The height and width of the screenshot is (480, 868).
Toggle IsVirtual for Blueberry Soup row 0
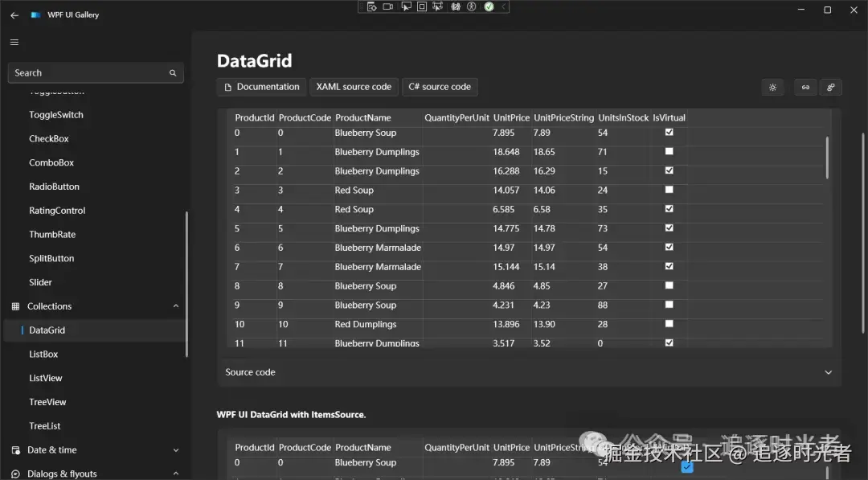point(669,133)
